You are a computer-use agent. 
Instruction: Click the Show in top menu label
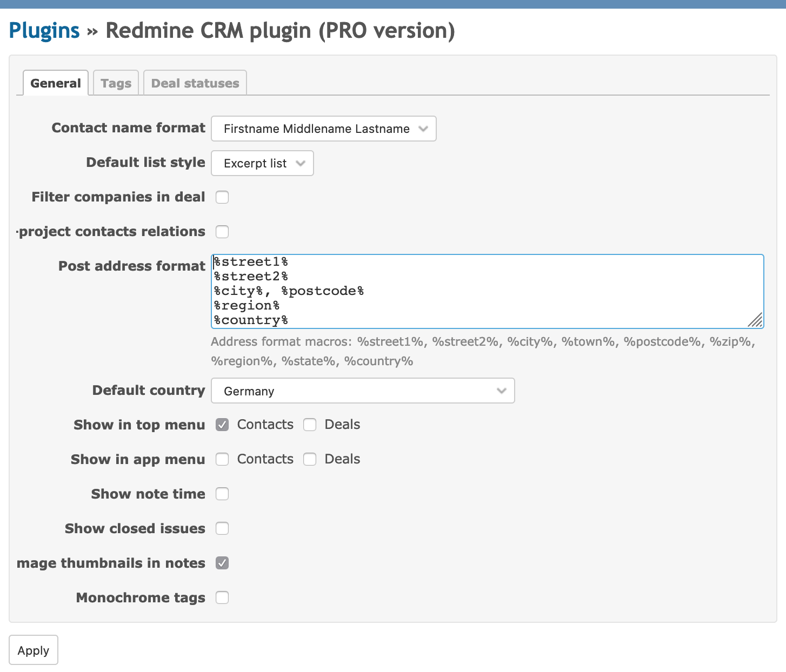(139, 425)
